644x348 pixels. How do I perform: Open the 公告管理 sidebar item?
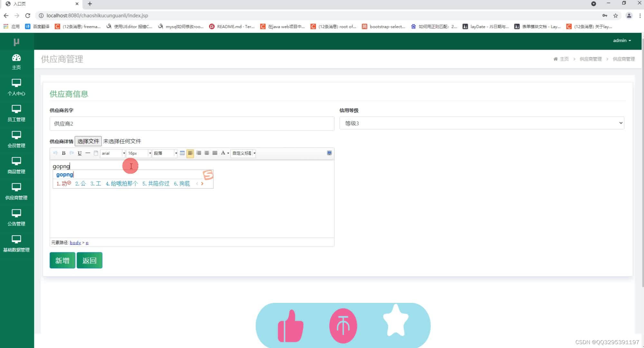coord(16,218)
